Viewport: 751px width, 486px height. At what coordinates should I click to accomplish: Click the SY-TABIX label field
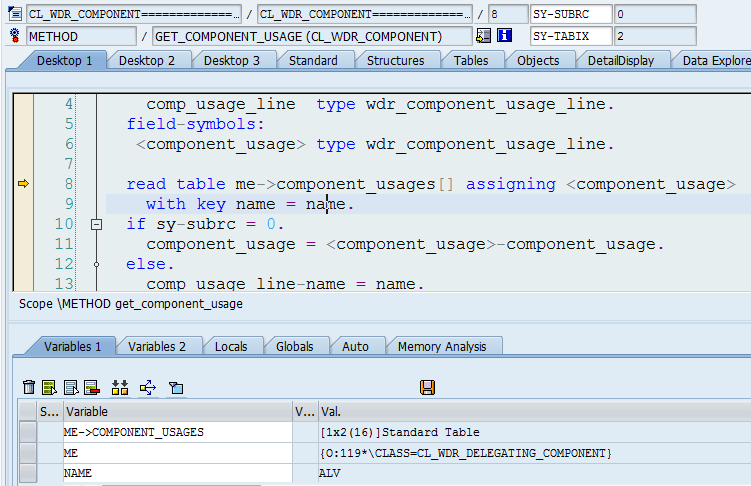point(570,36)
